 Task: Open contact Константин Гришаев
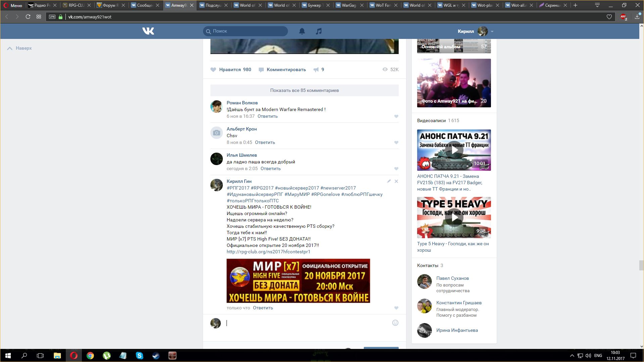[459, 303]
